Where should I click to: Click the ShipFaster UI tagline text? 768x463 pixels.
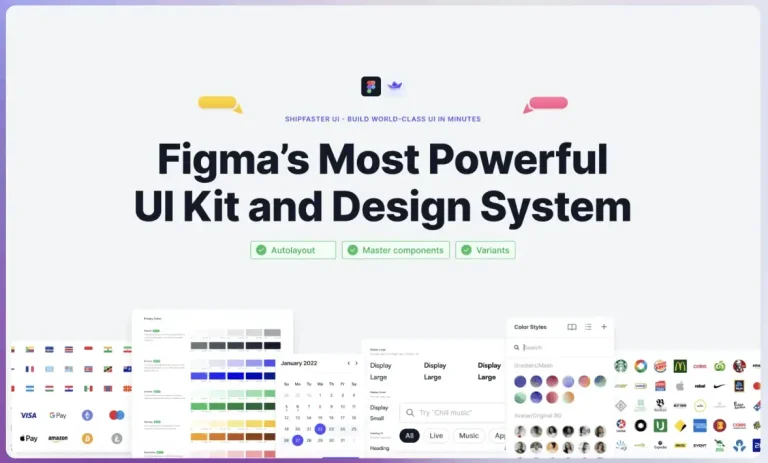pyautogui.click(x=383, y=119)
